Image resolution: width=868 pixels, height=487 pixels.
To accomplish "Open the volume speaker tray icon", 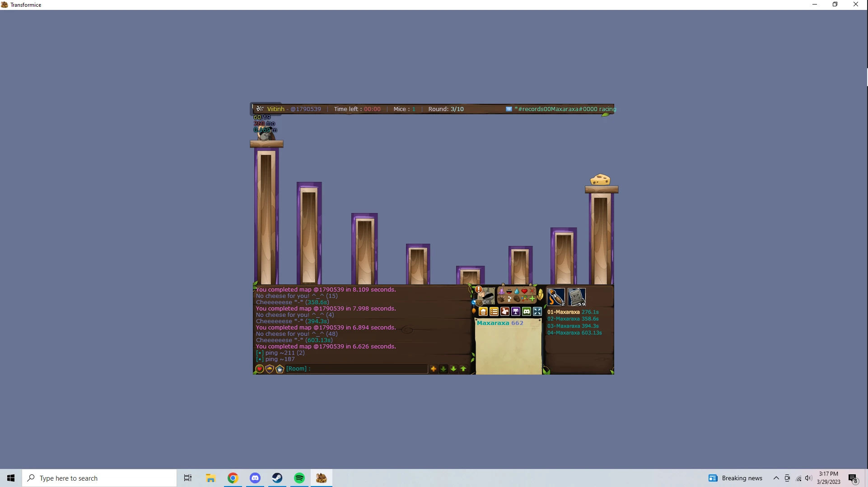I will pos(808,478).
